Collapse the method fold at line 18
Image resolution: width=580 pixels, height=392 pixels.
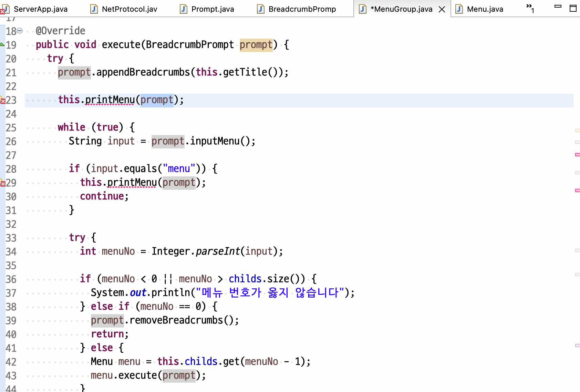(20, 31)
